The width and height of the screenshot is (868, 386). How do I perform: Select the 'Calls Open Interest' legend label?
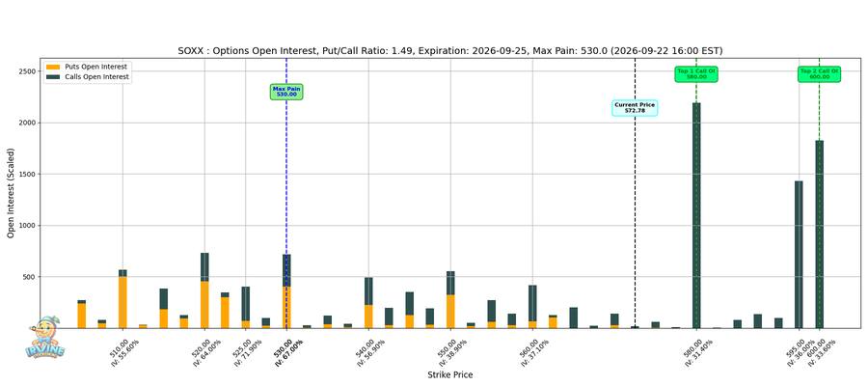pyautogui.click(x=96, y=77)
